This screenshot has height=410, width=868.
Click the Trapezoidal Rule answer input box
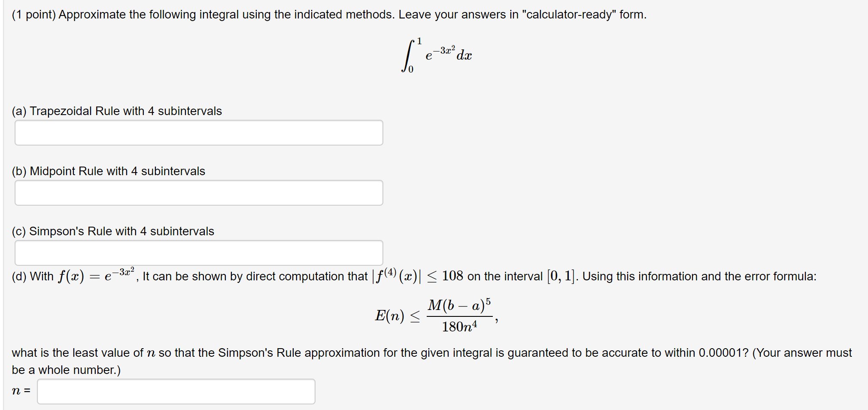pyautogui.click(x=198, y=133)
